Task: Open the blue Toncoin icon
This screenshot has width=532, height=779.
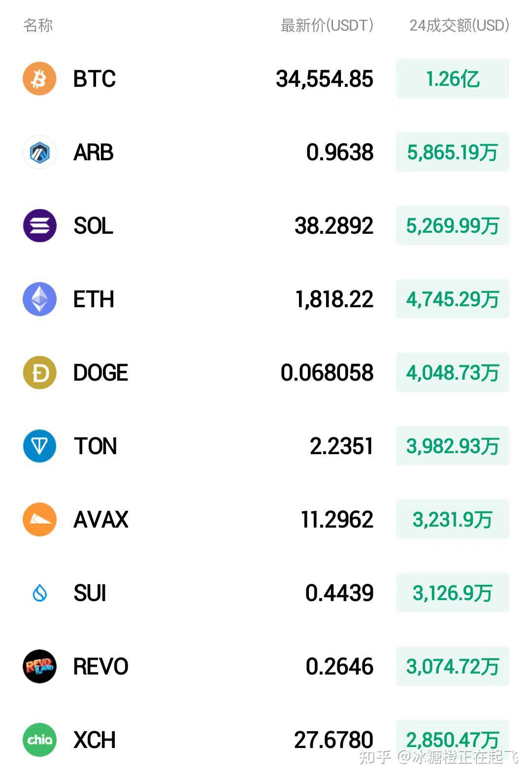Action: click(39, 446)
